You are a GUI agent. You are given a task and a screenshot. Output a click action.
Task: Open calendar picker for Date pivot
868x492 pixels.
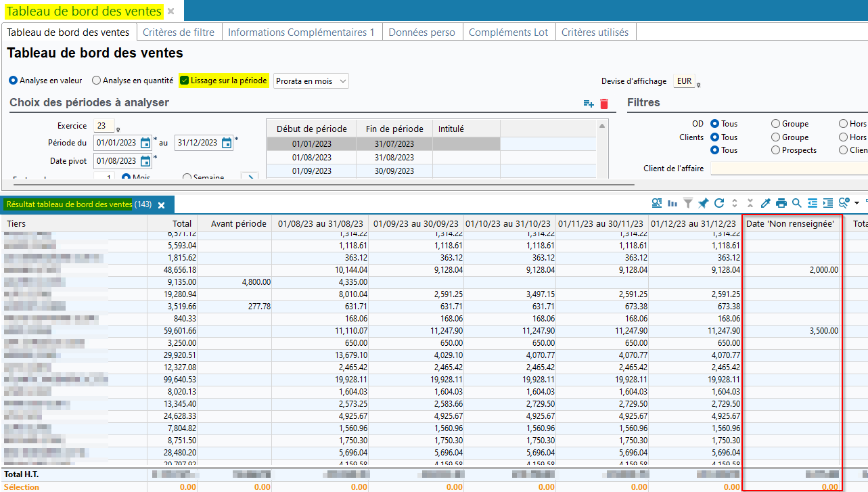point(145,161)
